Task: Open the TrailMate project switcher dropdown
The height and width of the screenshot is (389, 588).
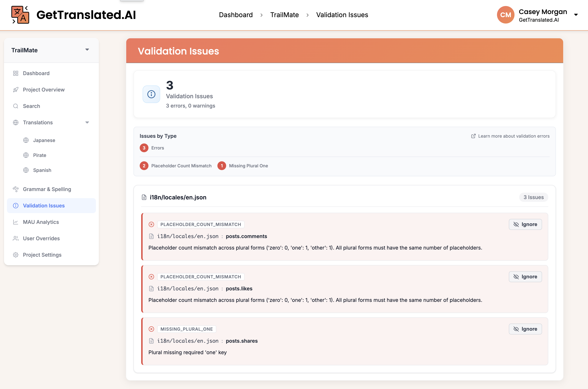Action: click(x=87, y=50)
